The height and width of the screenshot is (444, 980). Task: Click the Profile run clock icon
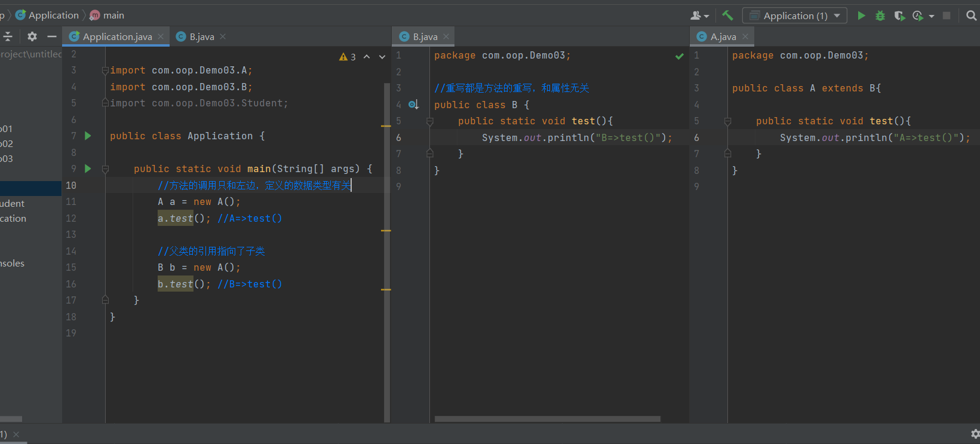click(x=918, y=16)
